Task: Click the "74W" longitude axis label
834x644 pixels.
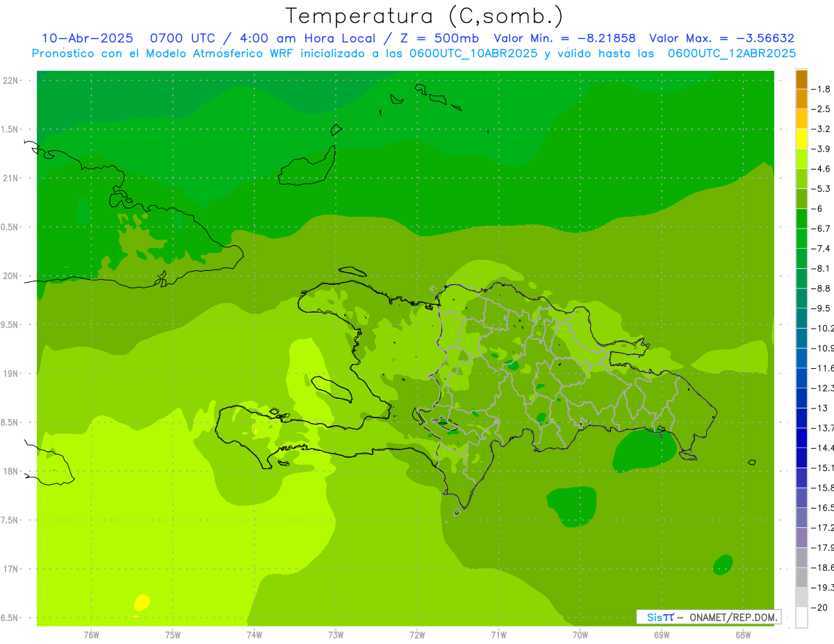Action: (254, 634)
